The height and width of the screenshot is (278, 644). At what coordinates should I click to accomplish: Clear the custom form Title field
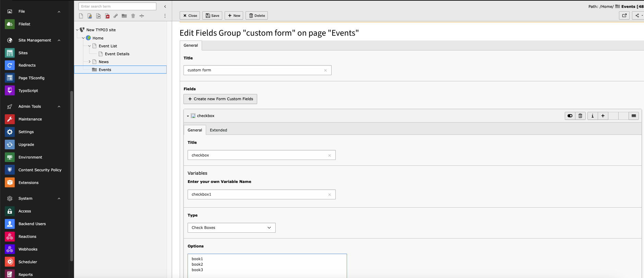point(325,70)
